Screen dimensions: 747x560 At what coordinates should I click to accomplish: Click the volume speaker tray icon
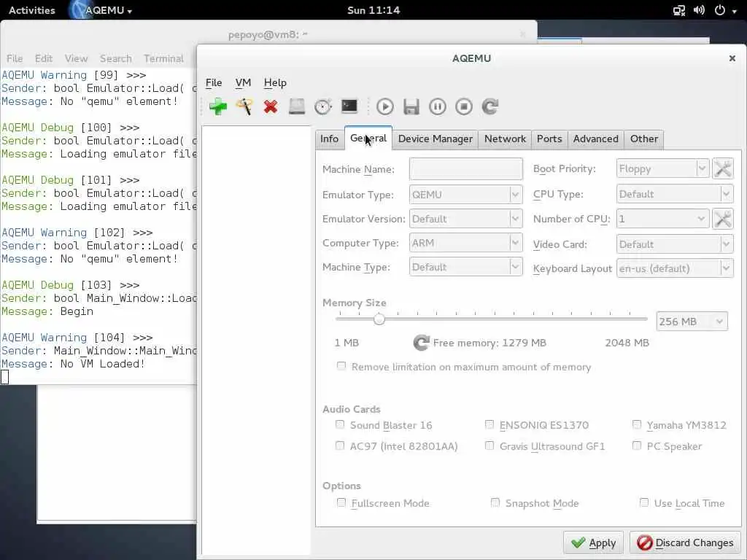click(699, 10)
